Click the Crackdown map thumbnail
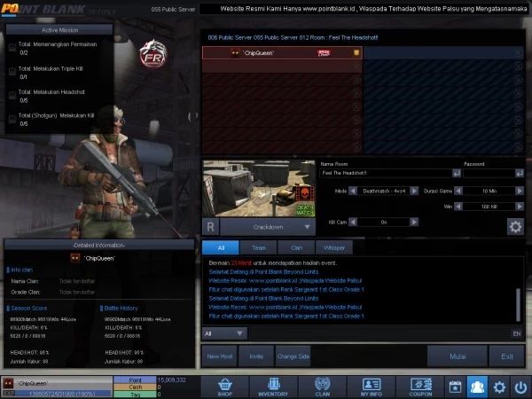Image resolution: width=532 pixels, height=399 pixels. pyautogui.click(x=259, y=188)
